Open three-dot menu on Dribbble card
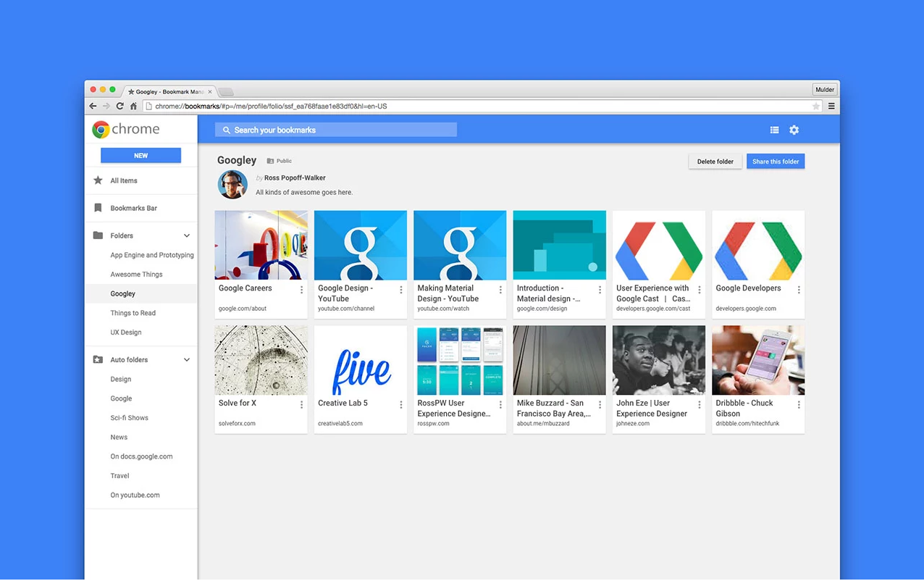 pos(798,405)
